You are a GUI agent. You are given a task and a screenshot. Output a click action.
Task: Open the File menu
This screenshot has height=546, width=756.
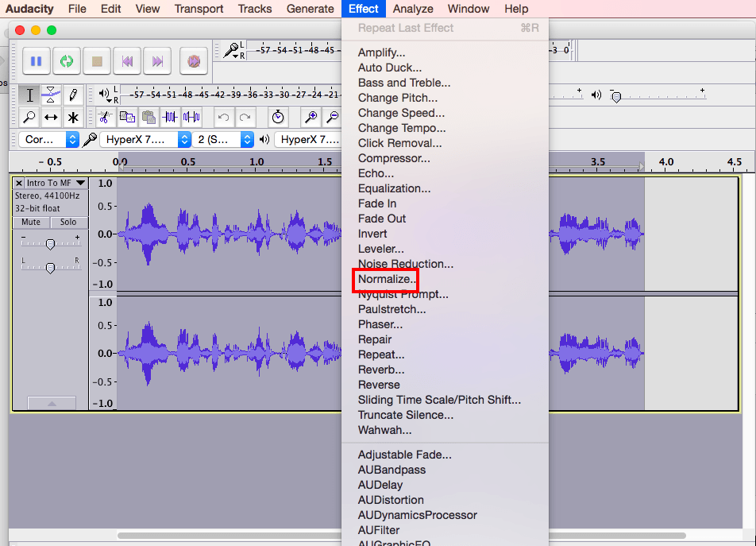point(77,9)
